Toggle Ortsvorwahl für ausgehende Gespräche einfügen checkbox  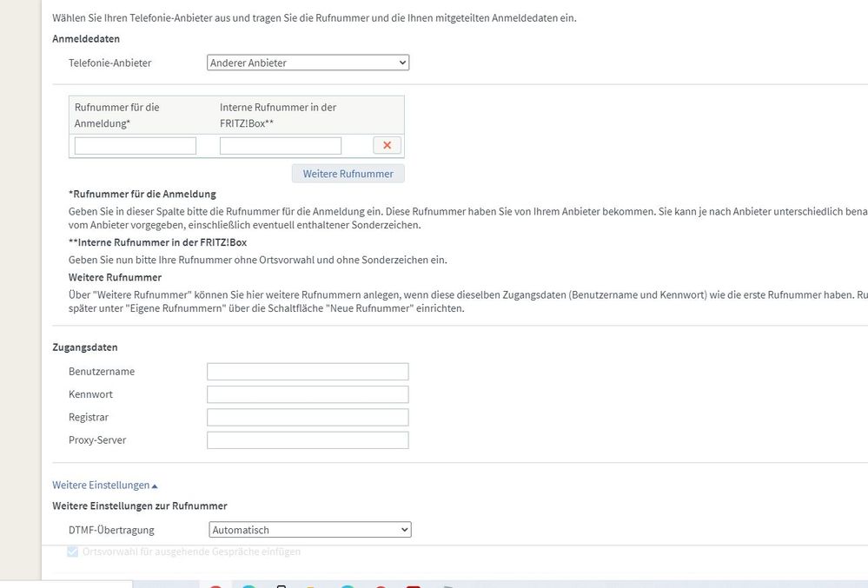(x=72, y=552)
